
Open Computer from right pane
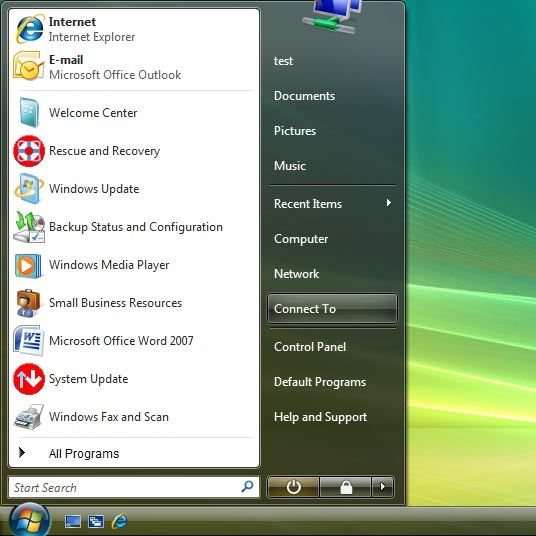pos(301,239)
